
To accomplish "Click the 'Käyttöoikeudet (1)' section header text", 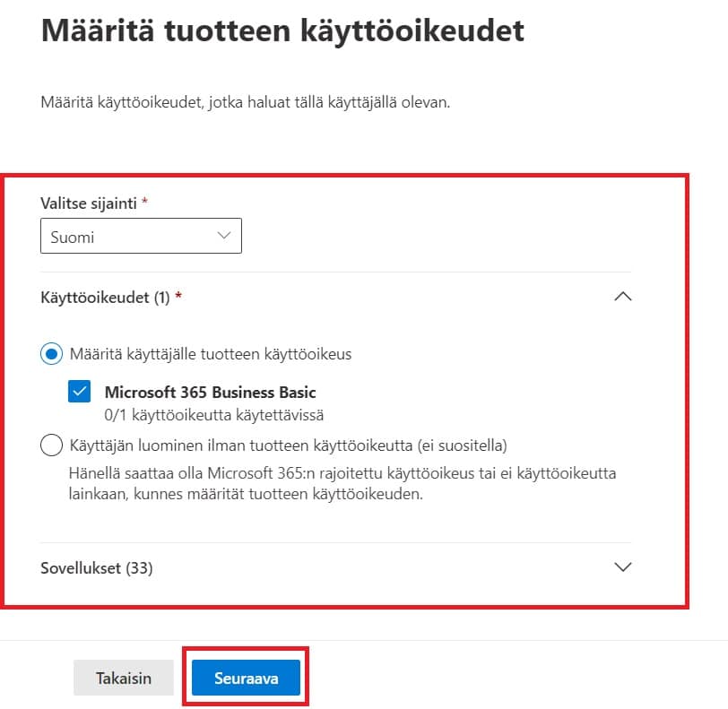I will (x=106, y=297).
